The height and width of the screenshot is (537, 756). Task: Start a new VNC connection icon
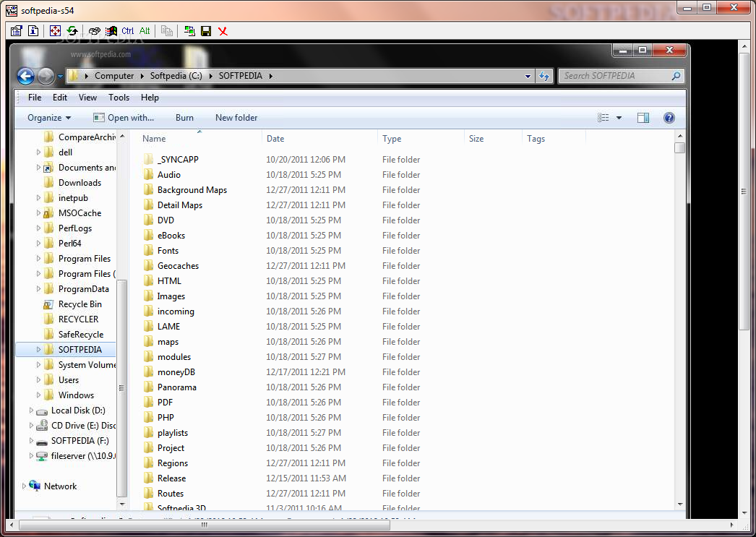click(189, 31)
